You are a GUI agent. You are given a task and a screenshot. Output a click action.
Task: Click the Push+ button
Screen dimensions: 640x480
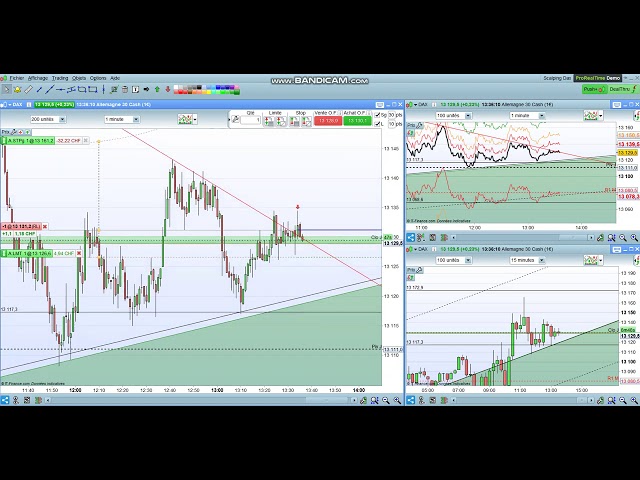(594, 89)
